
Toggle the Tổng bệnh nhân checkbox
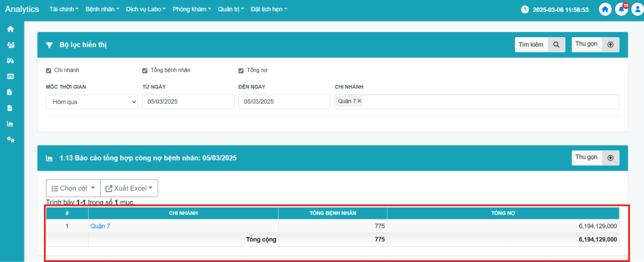coord(145,70)
